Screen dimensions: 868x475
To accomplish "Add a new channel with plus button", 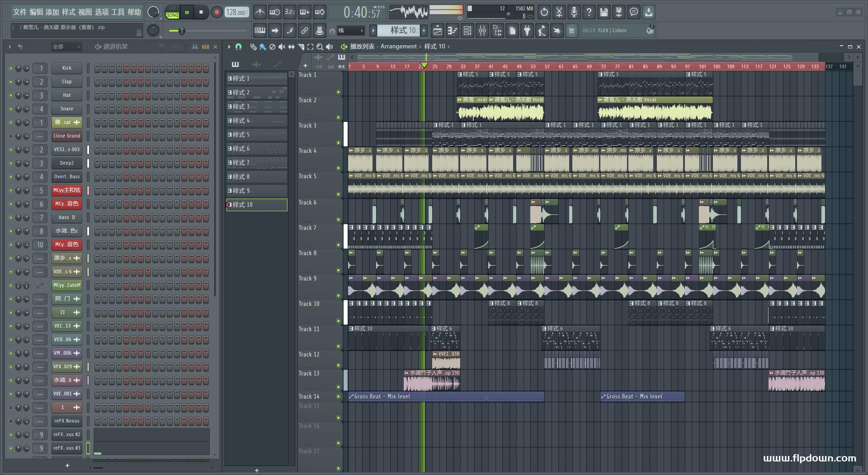I will [x=67, y=465].
